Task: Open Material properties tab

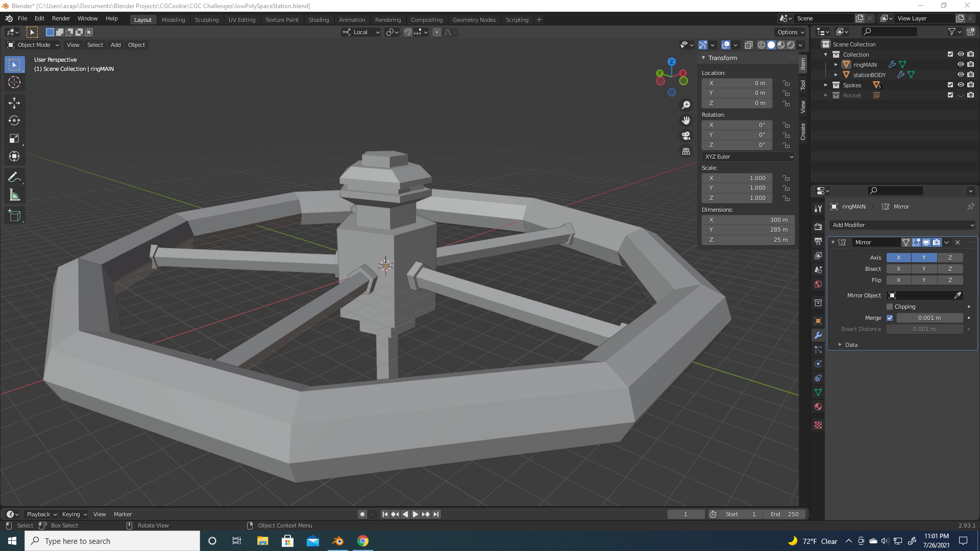Action: point(818,407)
